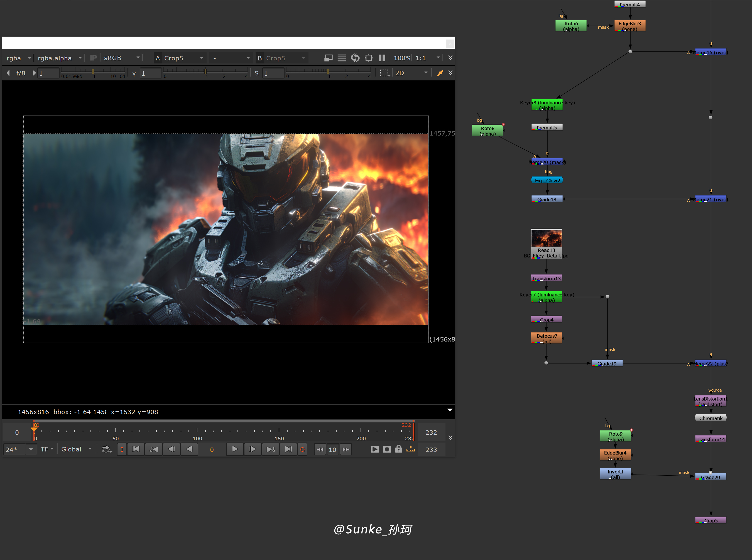Click the pause viewer updates icon
This screenshot has width=752, height=560.
pyautogui.click(x=382, y=58)
